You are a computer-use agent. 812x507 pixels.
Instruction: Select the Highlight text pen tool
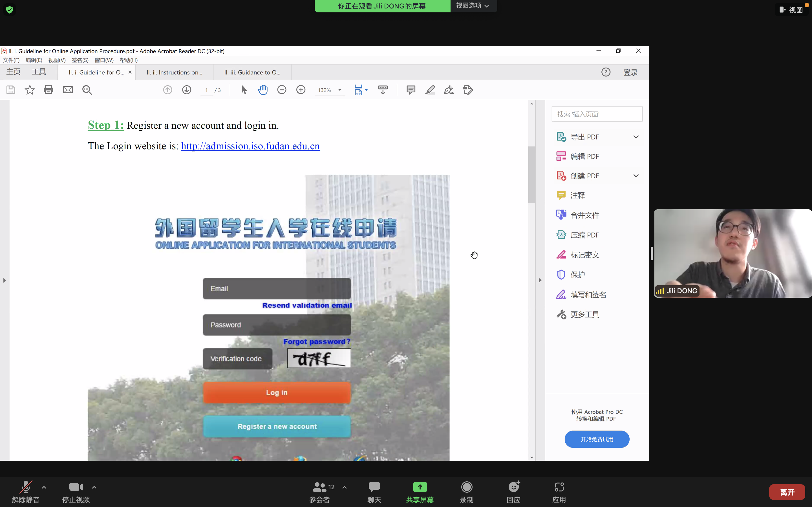pyautogui.click(x=430, y=90)
